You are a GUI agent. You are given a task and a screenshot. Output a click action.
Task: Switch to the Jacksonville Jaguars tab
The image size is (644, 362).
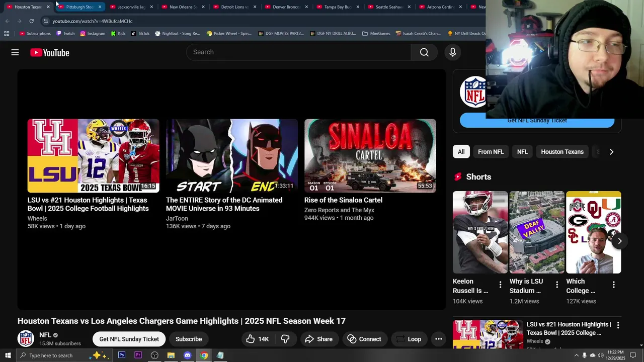pyautogui.click(x=131, y=7)
